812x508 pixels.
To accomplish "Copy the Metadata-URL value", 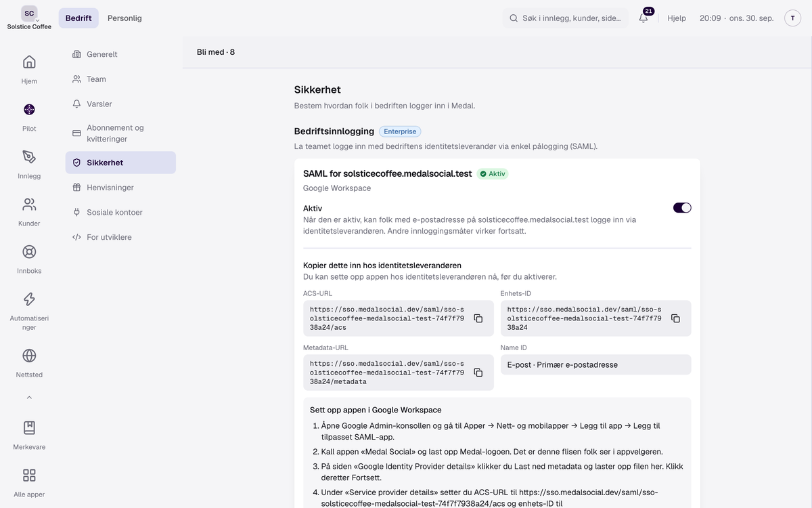I will pyautogui.click(x=478, y=373).
